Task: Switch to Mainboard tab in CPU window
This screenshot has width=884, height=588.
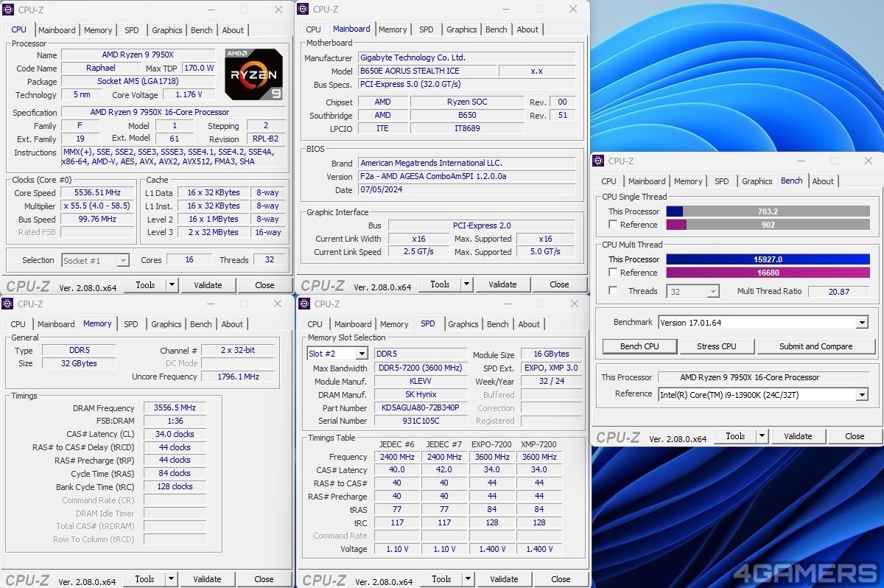Action: [x=57, y=30]
